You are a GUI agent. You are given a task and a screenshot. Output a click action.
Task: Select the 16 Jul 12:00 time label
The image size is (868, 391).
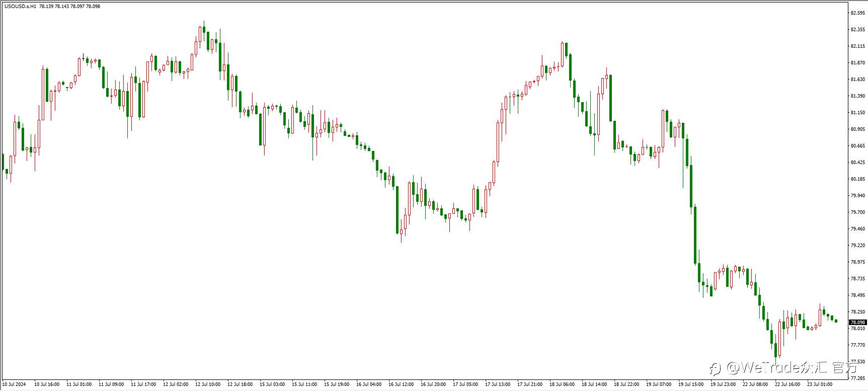(401, 384)
